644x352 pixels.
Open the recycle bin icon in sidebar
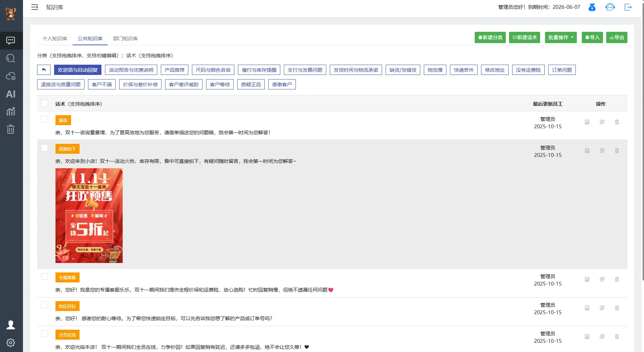[11, 129]
